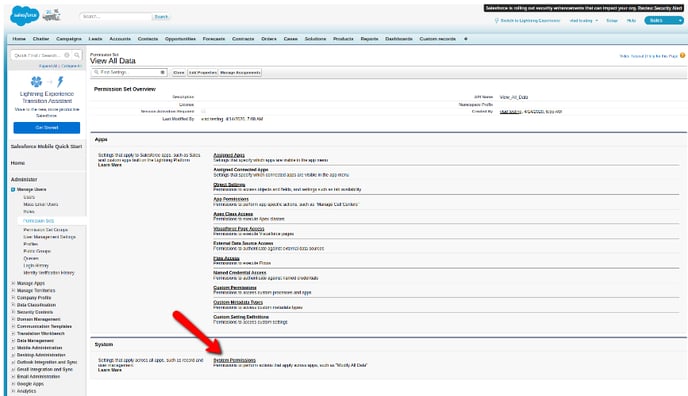
Task: Click the Review Security Alert link
Action: [x=660, y=8]
